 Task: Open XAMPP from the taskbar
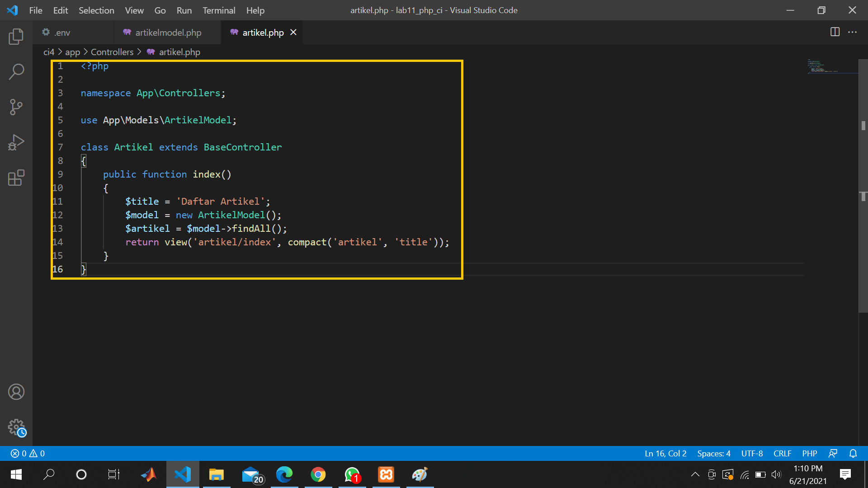coord(386,474)
